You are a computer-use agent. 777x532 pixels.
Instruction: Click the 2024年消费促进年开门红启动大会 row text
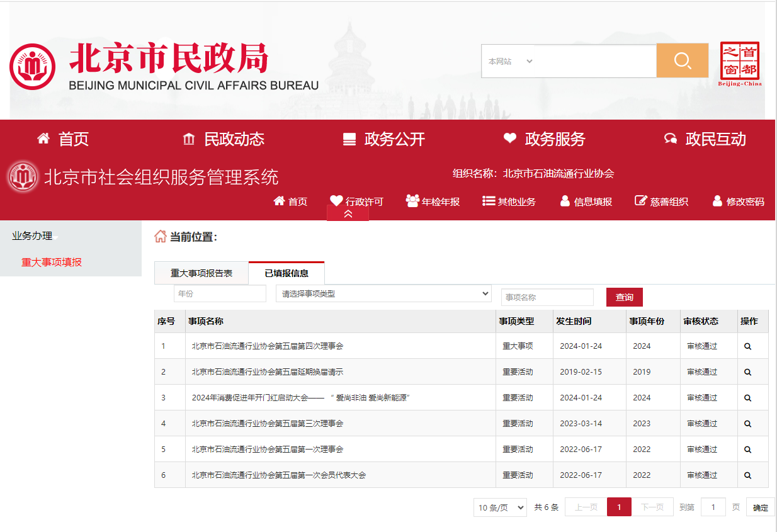301,398
